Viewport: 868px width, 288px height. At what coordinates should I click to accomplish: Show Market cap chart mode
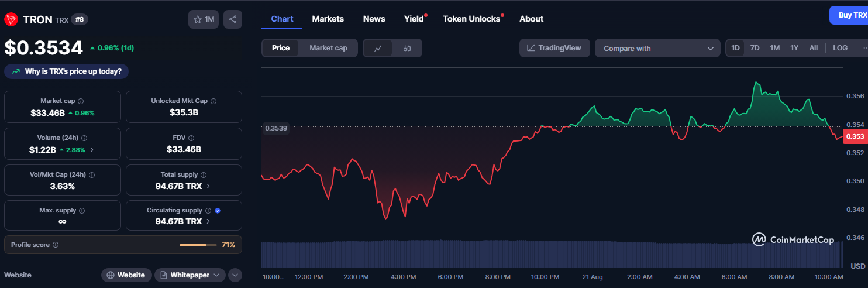click(328, 48)
